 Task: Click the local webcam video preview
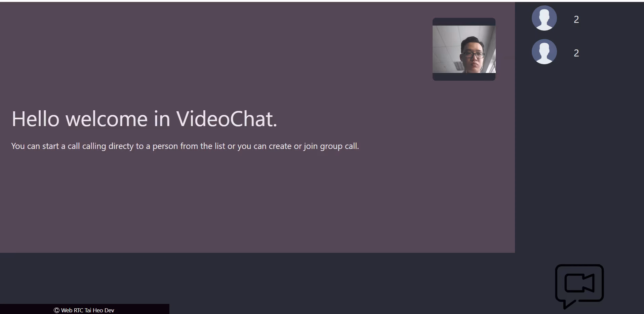tap(464, 49)
